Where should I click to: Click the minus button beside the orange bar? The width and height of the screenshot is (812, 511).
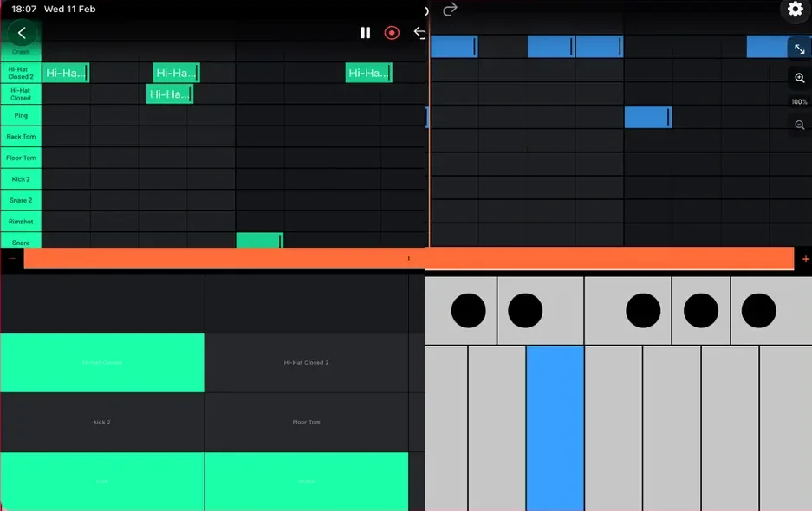(12, 258)
